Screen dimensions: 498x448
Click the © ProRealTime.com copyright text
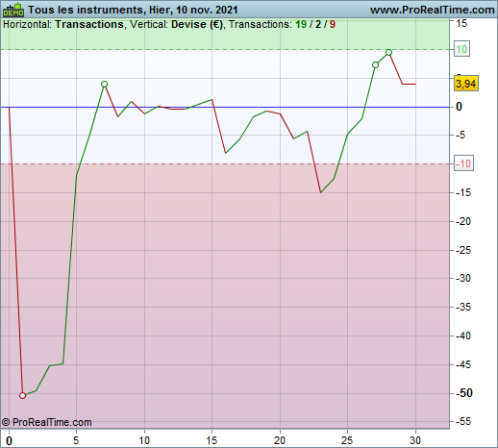click(x=47, y=422)
